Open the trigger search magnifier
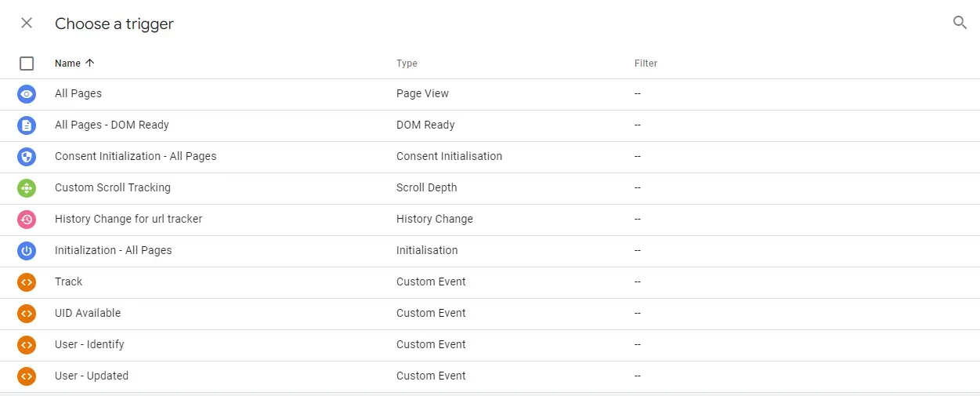The image size is (980, 396). 960,23
